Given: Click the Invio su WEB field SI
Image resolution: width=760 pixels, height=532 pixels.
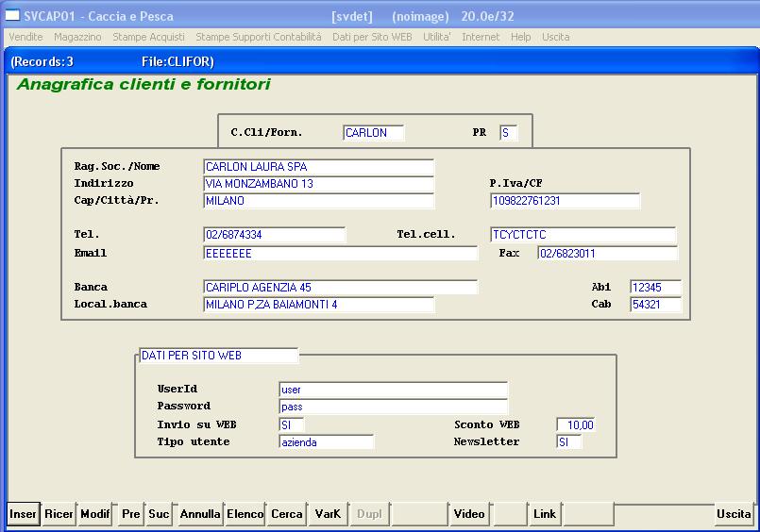Looking at the screenshot, I should (x=292, y=425).
